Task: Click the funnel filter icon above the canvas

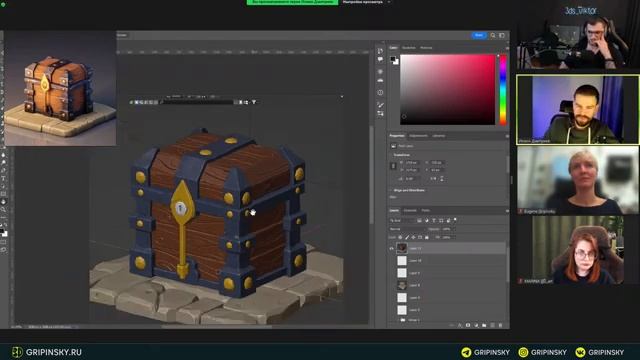Action: click(253, 102)
